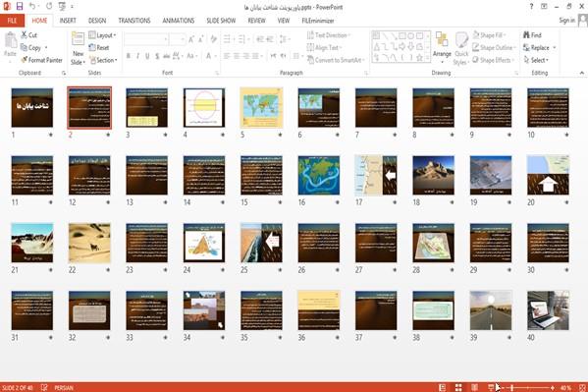588x392 pixels.
Task: Click the zoom slider in status bar
Action: pyautogui.click(x=527, y=387)
